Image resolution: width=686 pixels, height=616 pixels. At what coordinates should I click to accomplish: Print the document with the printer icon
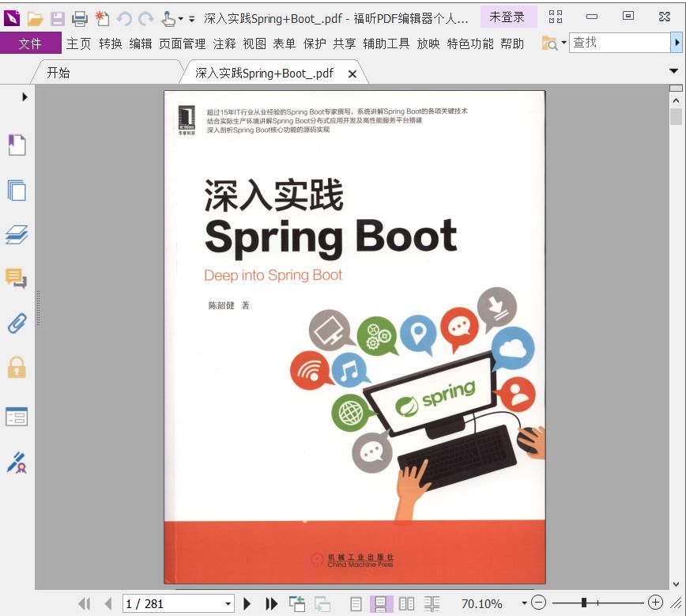click(80, 18)
